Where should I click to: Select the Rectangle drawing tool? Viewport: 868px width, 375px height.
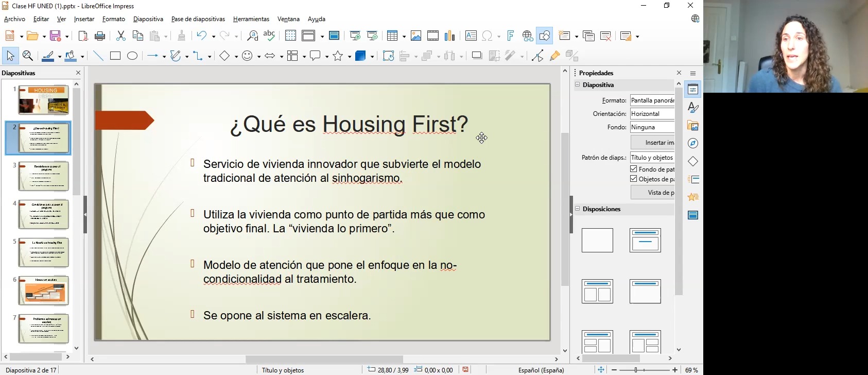click(x=115, y=56)
